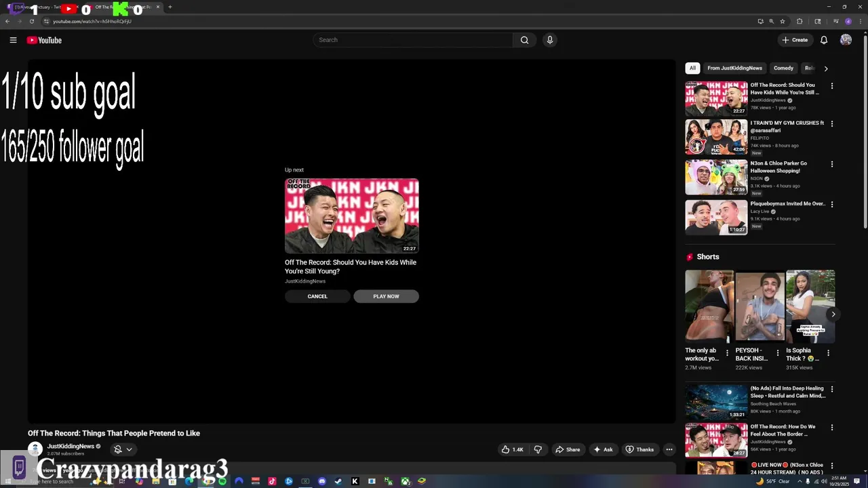Click PLAY NOW for next video
The height and width of the screenshot is (488, 868).
[x=386, y=296]
